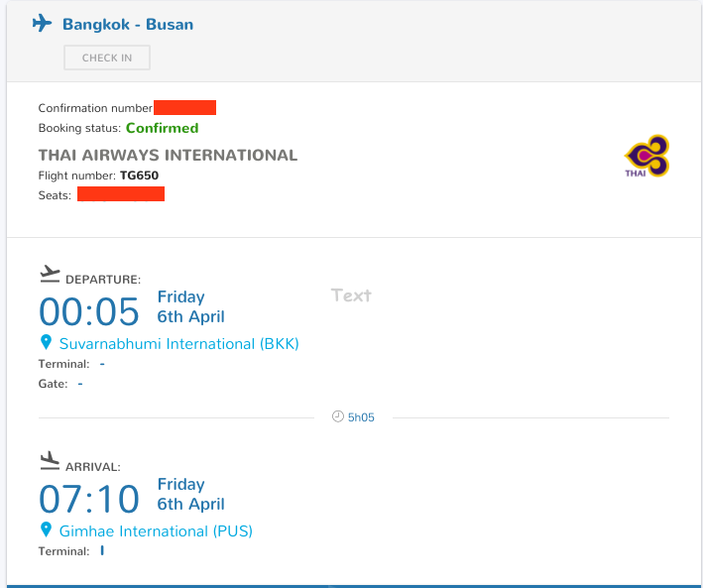Image resolution: width=703 pixels, height=588 pixels.
Task: Click the airplane icon beside Bangkok - Busan
Action: 42,23
